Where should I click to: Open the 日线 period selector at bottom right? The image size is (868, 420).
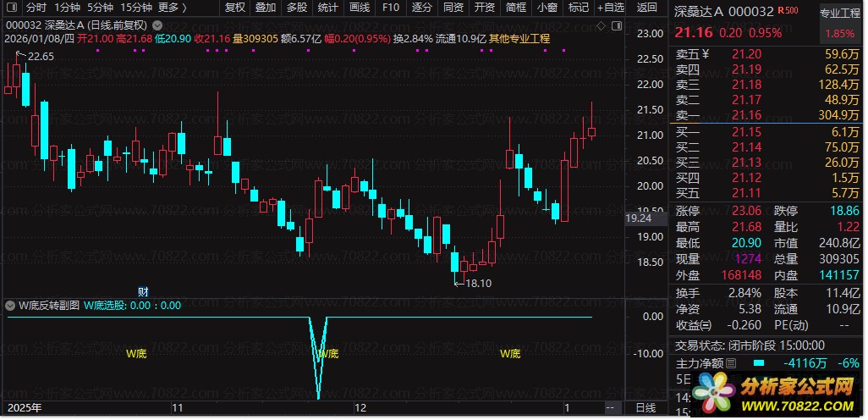(x=646, y=408)
